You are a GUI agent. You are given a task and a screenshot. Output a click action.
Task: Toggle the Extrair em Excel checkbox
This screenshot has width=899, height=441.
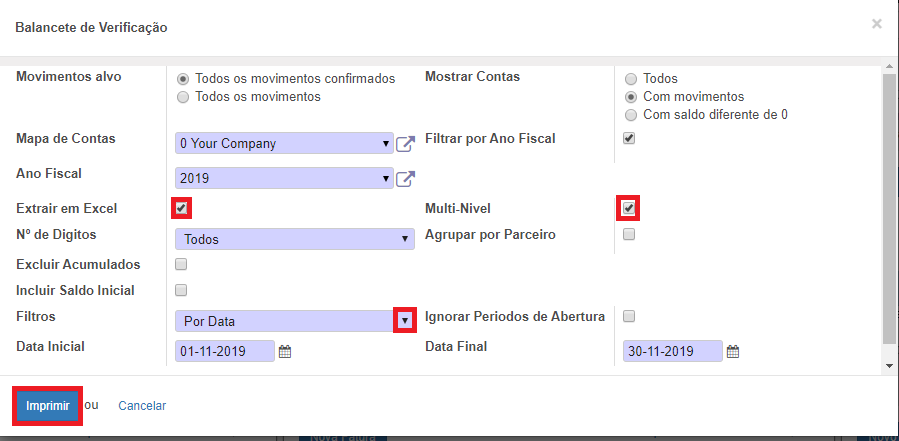click(181, 209)
